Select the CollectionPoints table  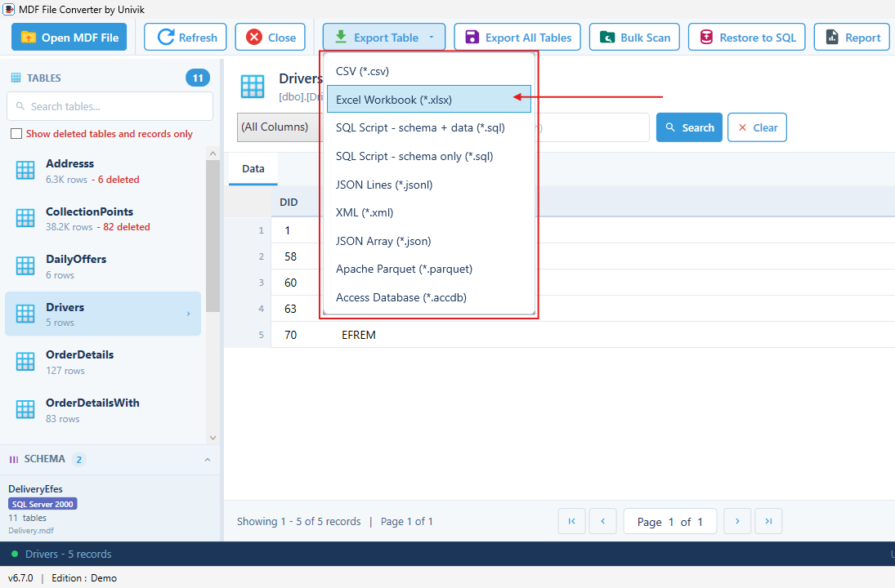(103, 219)
